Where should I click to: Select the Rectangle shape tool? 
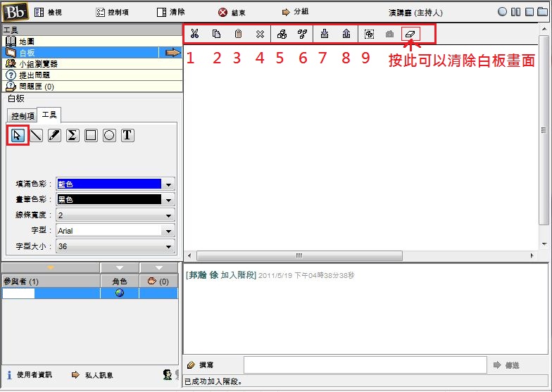point(91,135)
